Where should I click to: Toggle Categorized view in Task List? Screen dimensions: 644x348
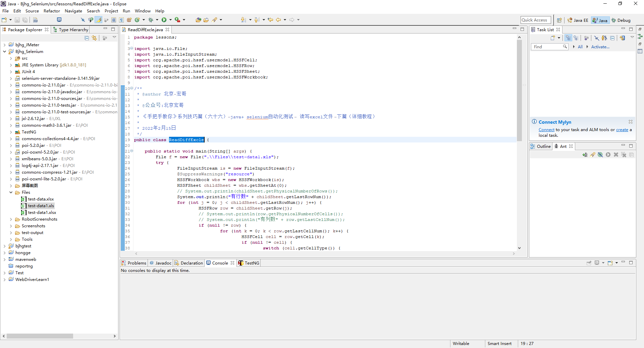[568, 38]
